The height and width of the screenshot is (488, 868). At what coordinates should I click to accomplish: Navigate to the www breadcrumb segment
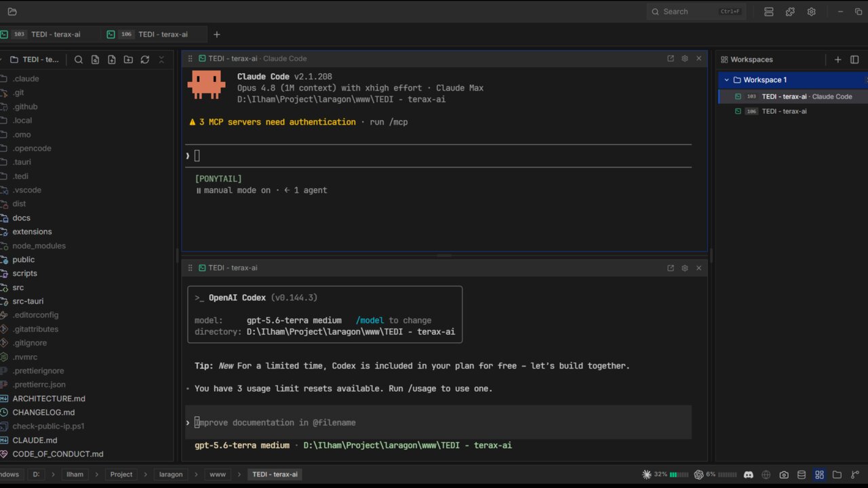tap(218, 474)
